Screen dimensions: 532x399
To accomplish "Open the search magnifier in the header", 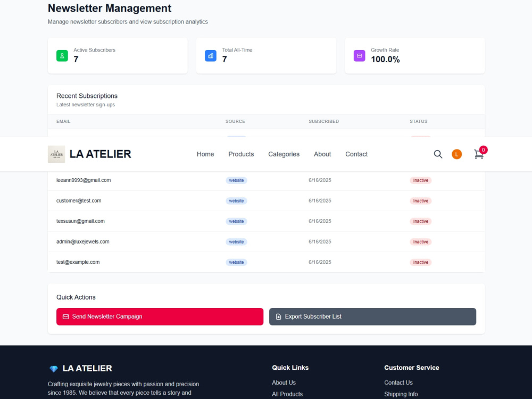I will 438,154.
